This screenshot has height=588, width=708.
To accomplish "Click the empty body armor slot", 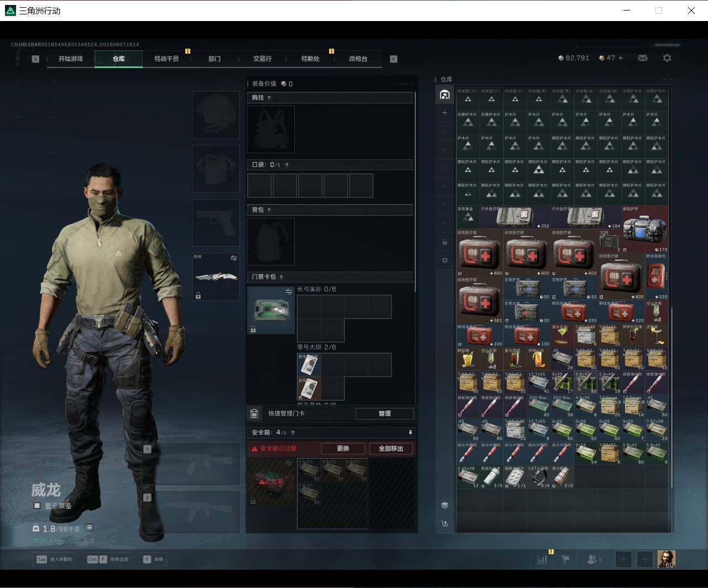I will [x=216, y=169].
